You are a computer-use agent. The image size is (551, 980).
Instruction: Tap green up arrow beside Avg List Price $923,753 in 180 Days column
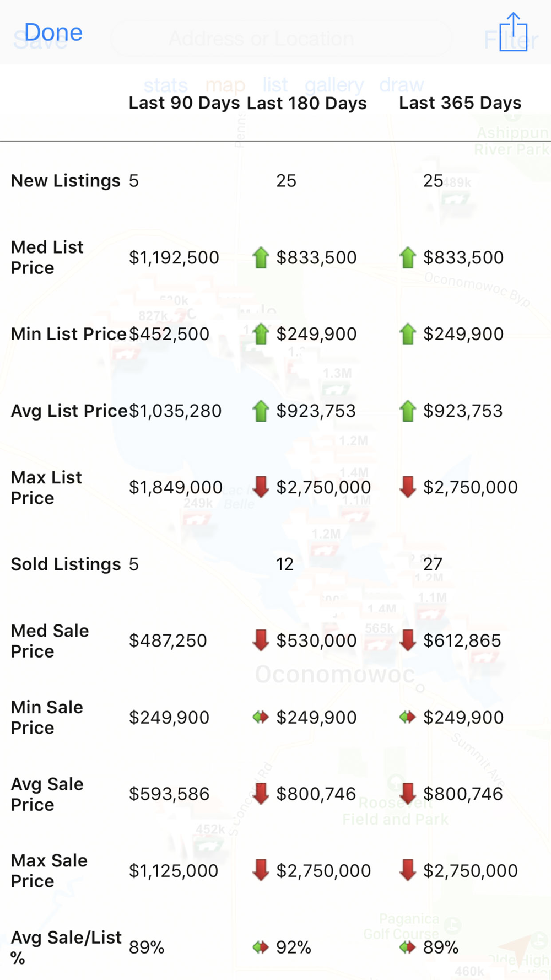261,411
